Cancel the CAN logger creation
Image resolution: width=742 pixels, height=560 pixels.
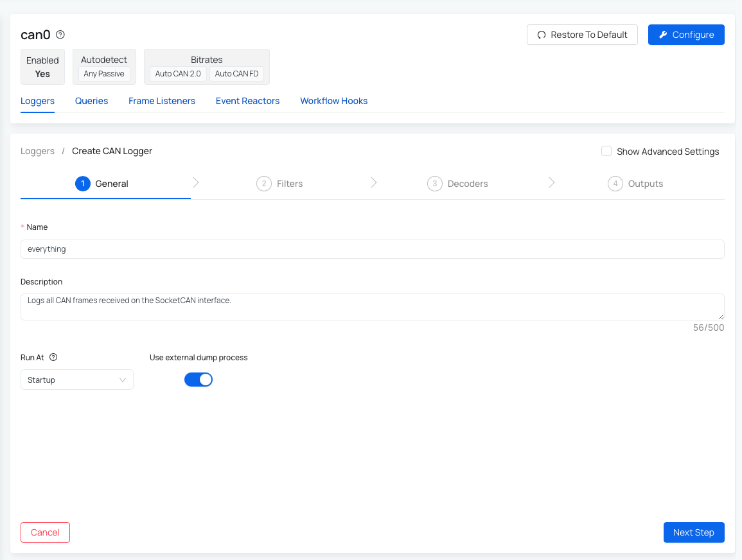point(45,532)
